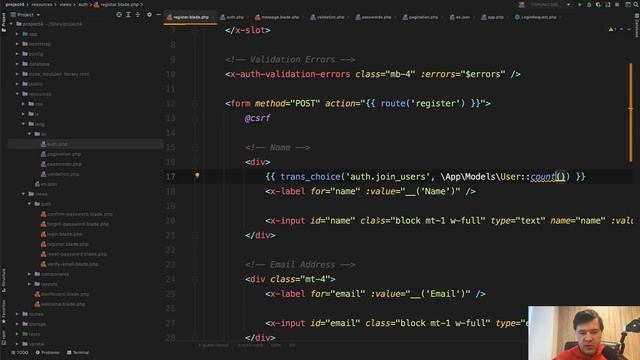640x360 pixels.
Task: Select the forgot-password.blade.php file
Action: pyautogui.click(x=75, y=224)
